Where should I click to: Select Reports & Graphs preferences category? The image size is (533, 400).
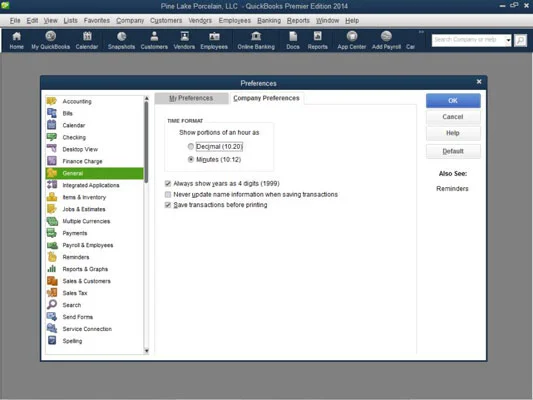(x=94, y=269)
